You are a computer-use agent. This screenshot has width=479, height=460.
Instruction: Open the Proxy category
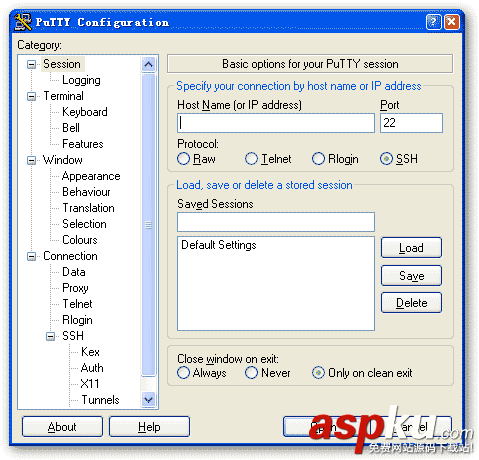(x=75, y=288)
